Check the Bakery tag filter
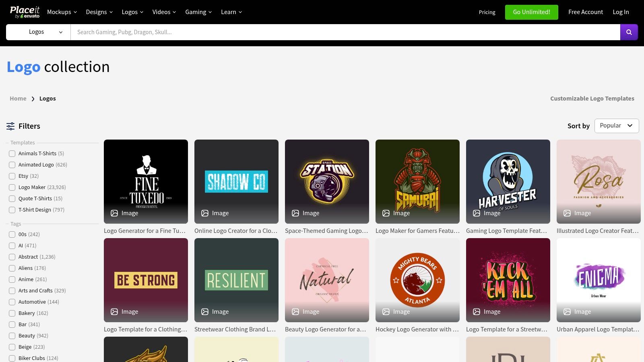The image size is (644, 362). 12,313
